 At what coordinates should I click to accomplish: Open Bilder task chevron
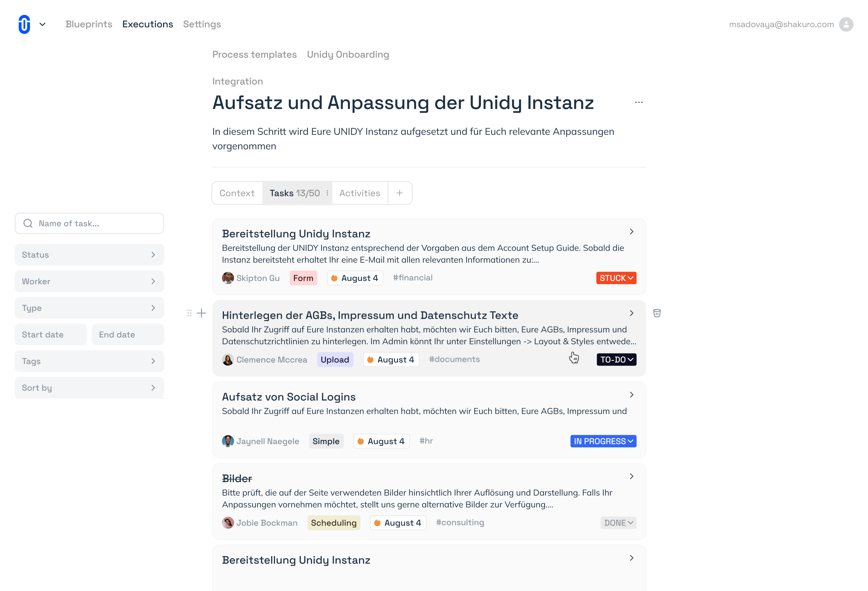632,476
